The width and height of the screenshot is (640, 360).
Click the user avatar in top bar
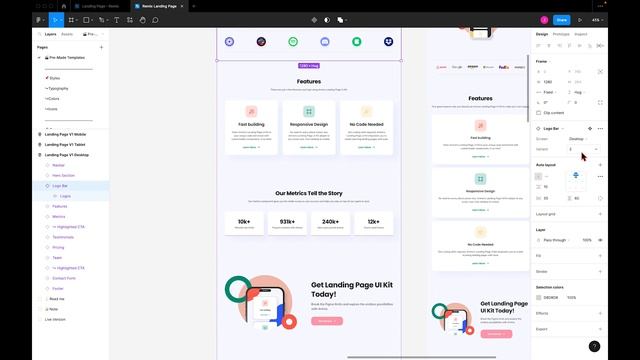544,20
